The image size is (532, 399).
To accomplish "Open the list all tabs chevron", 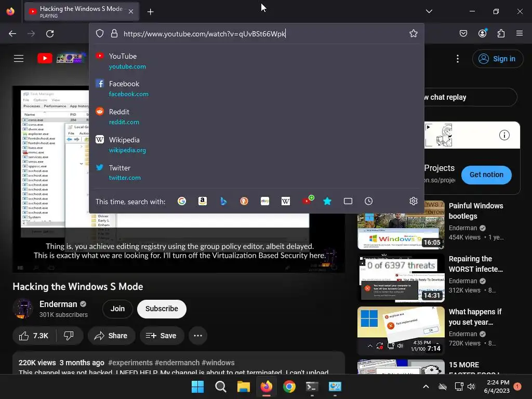I will (429, 11).
